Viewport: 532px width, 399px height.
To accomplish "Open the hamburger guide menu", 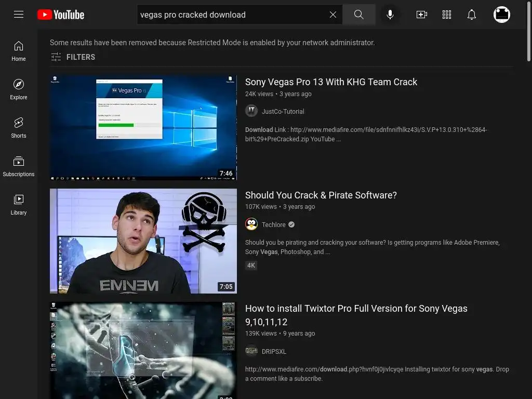I will tap(19, 14).
